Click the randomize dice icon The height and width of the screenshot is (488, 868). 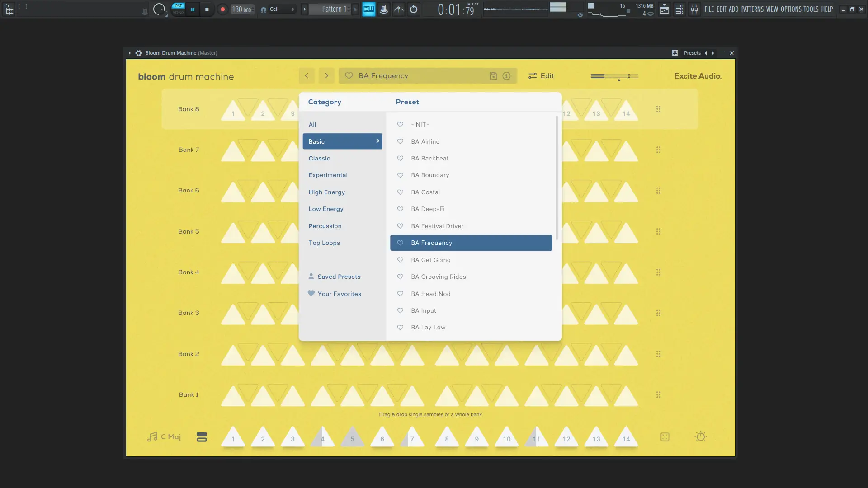(665, 437)
